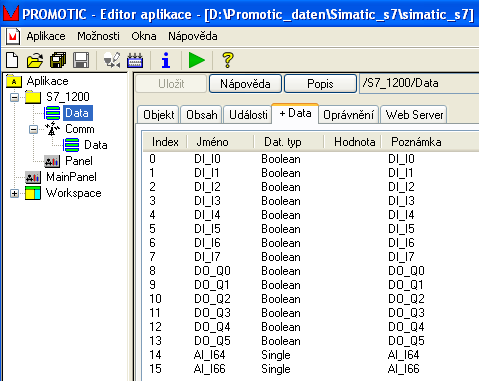
Task: Click the Aplikace root folder icon
Action: click(14, 81)
